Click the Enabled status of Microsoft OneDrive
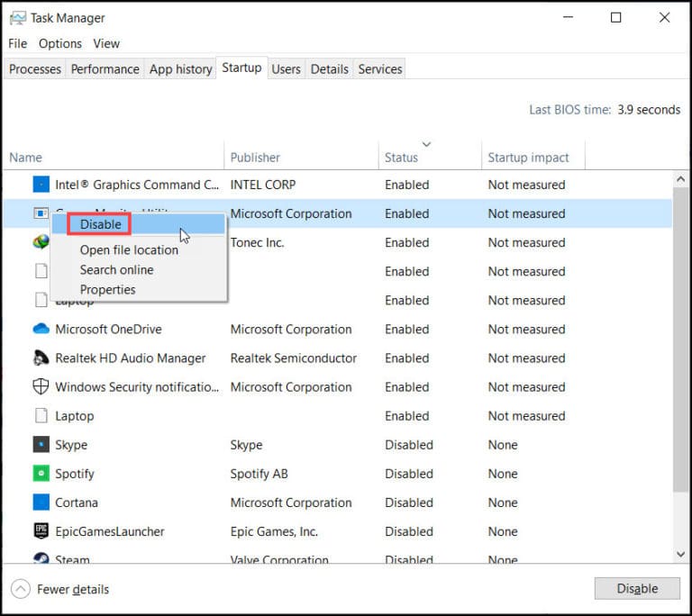Image resolution: width=692 pixels, height=616 pixels. [407, 330]
